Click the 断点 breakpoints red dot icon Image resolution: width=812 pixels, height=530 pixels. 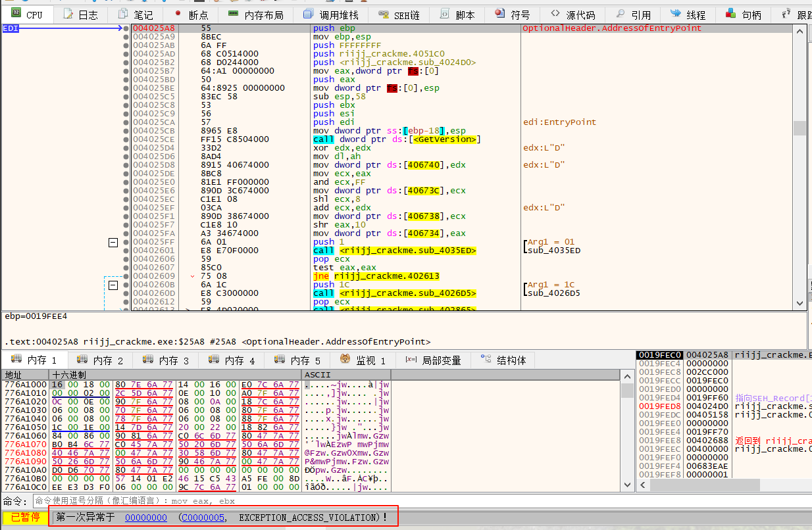tap(178, 14)
